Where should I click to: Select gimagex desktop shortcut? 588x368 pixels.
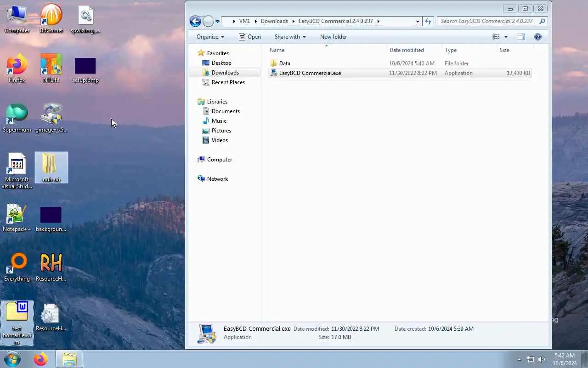click(x=51, y=118)
